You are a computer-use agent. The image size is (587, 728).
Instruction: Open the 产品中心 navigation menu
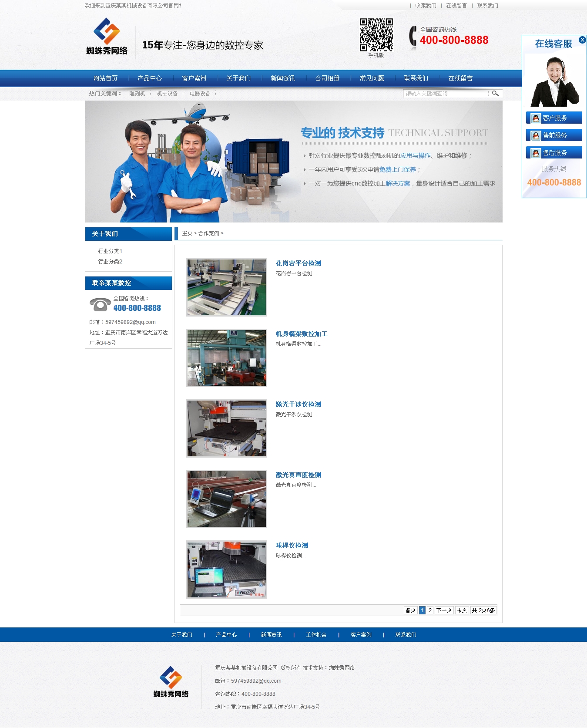pos(150,78)
